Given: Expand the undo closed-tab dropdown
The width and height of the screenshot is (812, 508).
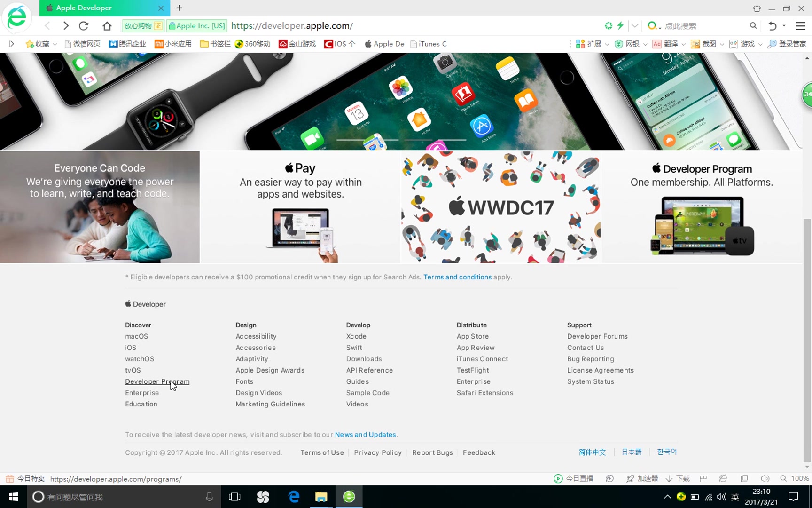Looking at the screenshot, I should (x=784, y=26).
